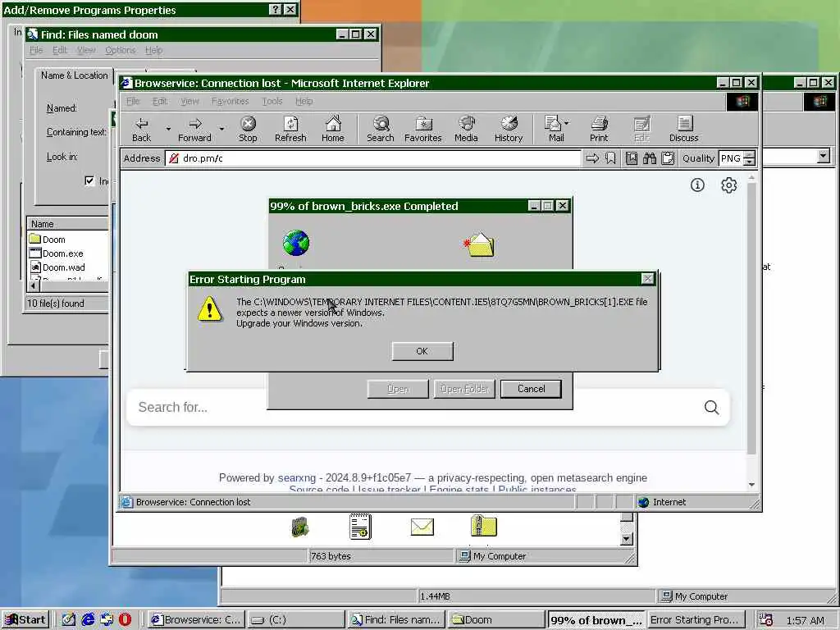Screen dimensions: 840x630
Task: Select the Doom folder in Find results
Action: coord(48,240)
